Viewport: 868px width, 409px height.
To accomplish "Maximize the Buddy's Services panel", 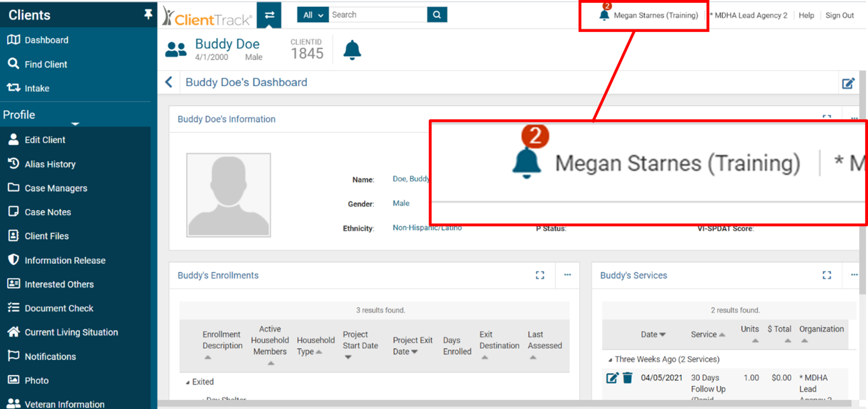I will (826, 275).
